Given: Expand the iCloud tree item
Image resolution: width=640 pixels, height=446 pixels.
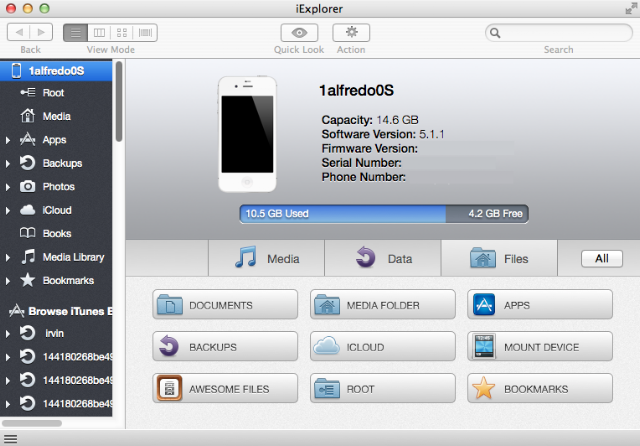Looking at the screenshot, I should click(x=8, y=210).
